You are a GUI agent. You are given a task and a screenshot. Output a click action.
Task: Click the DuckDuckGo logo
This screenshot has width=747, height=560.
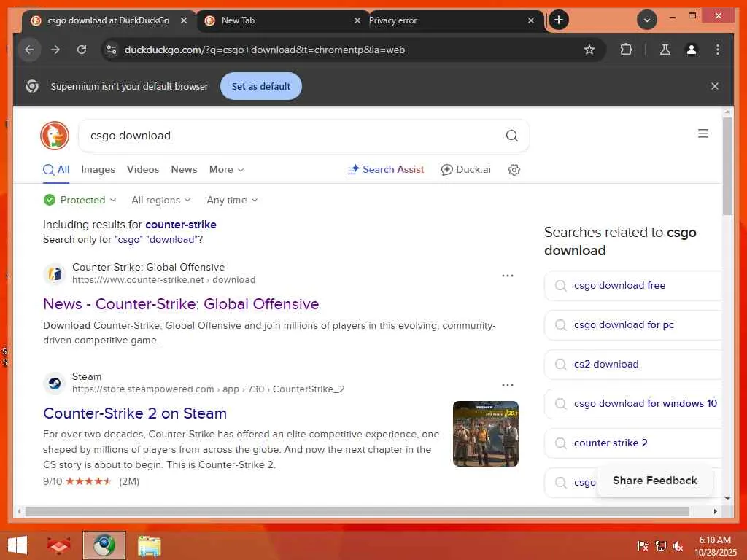(55, 136)
